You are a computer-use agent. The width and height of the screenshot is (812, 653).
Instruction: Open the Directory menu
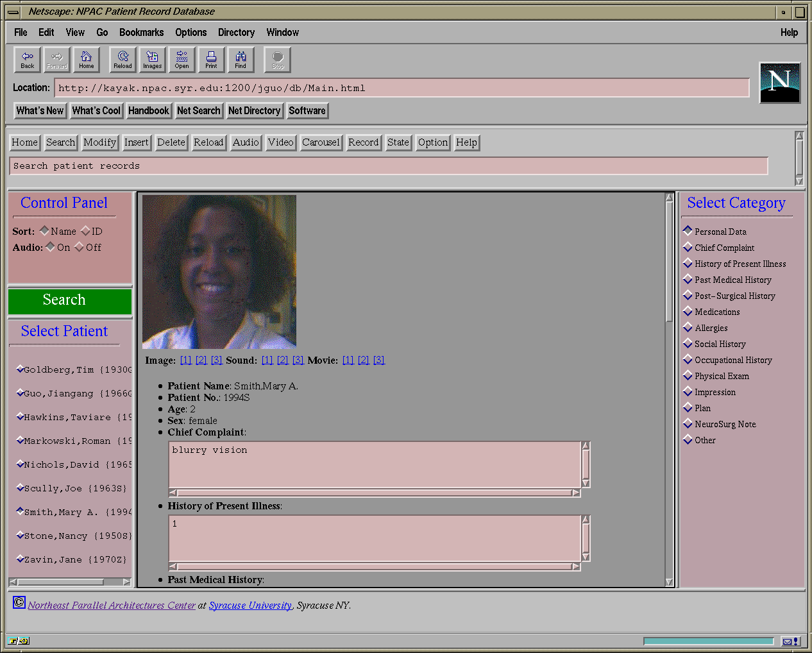point(236,32)
